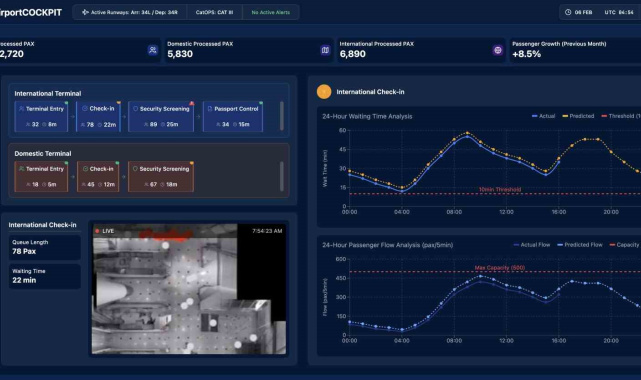
Task: Toggle Predicted Flow in passenger flow legend
Action: pyautogui.click(x=580, y=245)
